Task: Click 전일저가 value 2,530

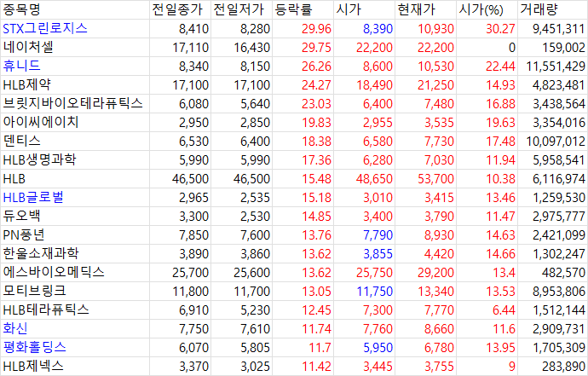Action: (x=255, y=217)
